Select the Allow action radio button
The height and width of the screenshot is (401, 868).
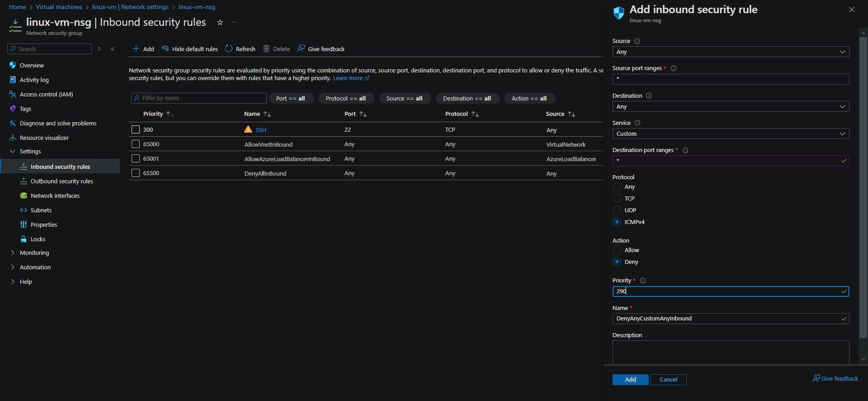(x=617, y=250)
